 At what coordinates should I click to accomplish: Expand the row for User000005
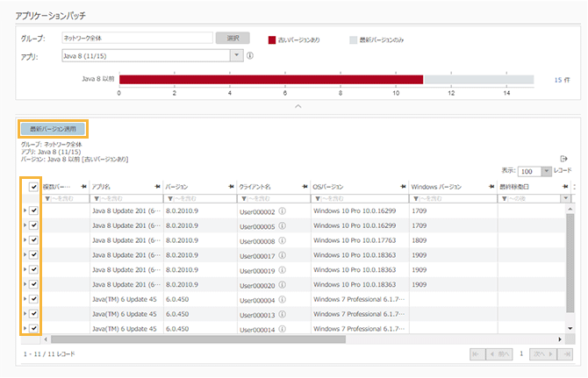tap(25, 226)
